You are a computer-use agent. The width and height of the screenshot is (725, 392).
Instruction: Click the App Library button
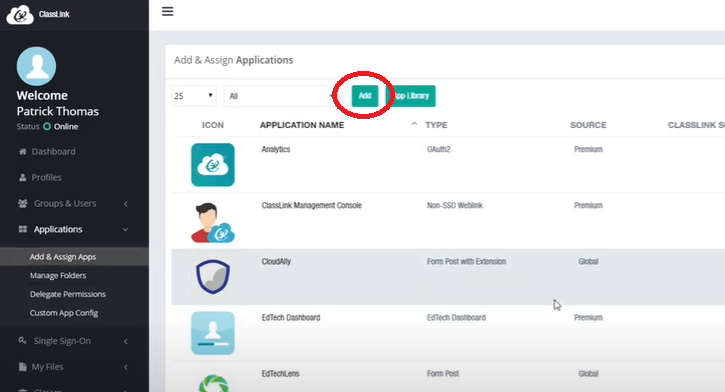[411, 96]
